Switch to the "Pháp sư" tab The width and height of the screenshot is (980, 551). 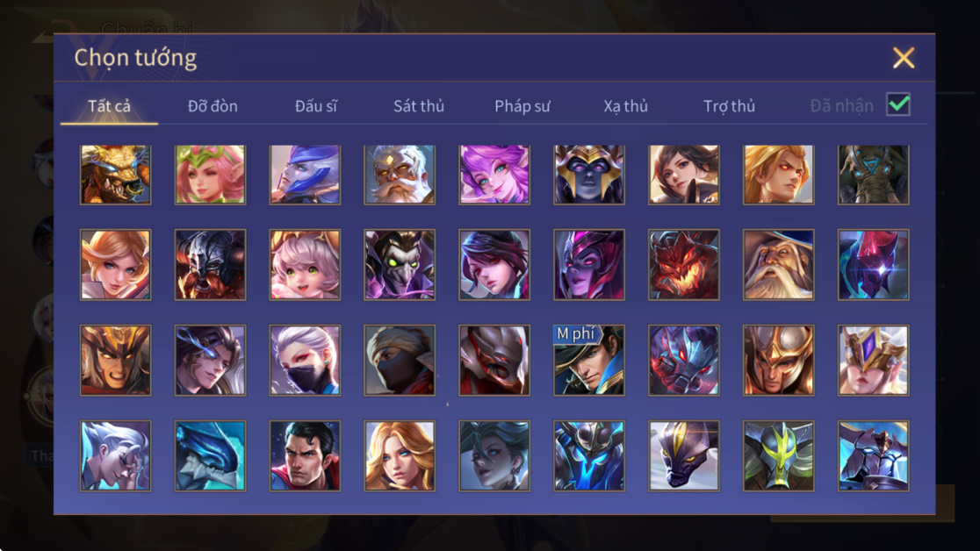coord(522,106)
